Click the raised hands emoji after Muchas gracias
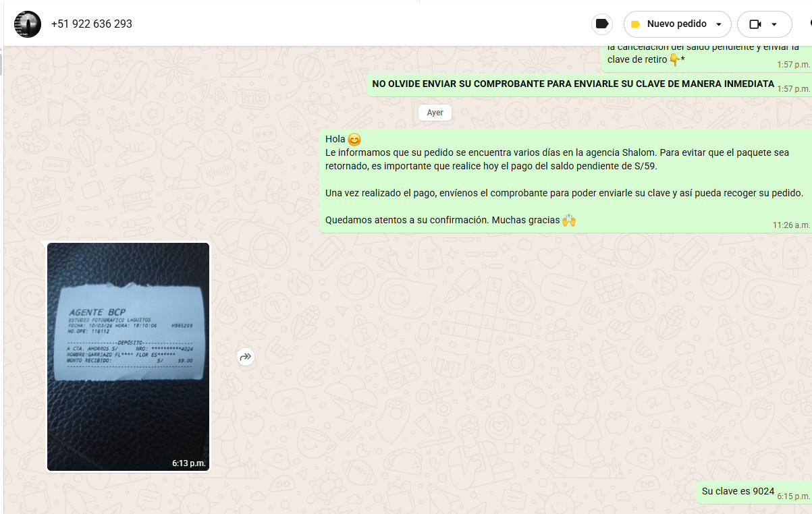The height and width of the screenshot is (514, 812). (x=569, y=220)
